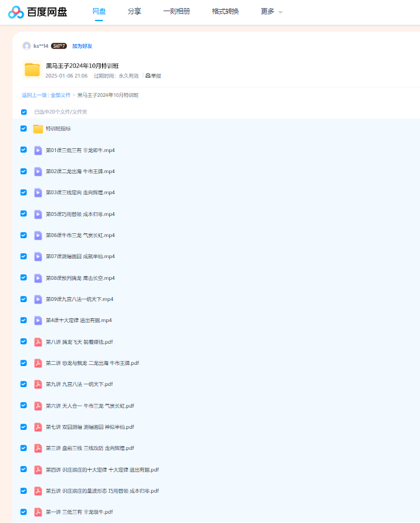
Task: Uncheck the 第八讲 pdf checkbox
Action: tap(24, 342)
